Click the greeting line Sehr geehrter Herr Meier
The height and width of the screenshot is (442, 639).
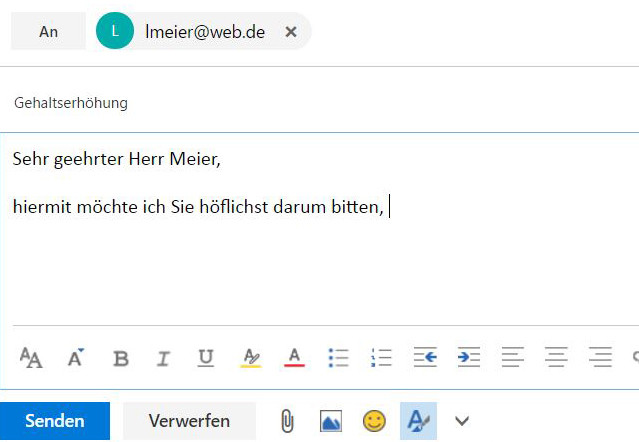[x=117, y=159]
